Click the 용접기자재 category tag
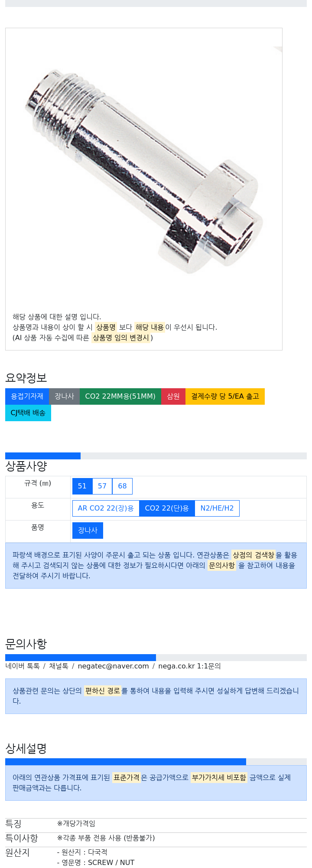Image resolution: width=312 pixels, height=868 pixels. pyautogui.click(x=27, y=396)
